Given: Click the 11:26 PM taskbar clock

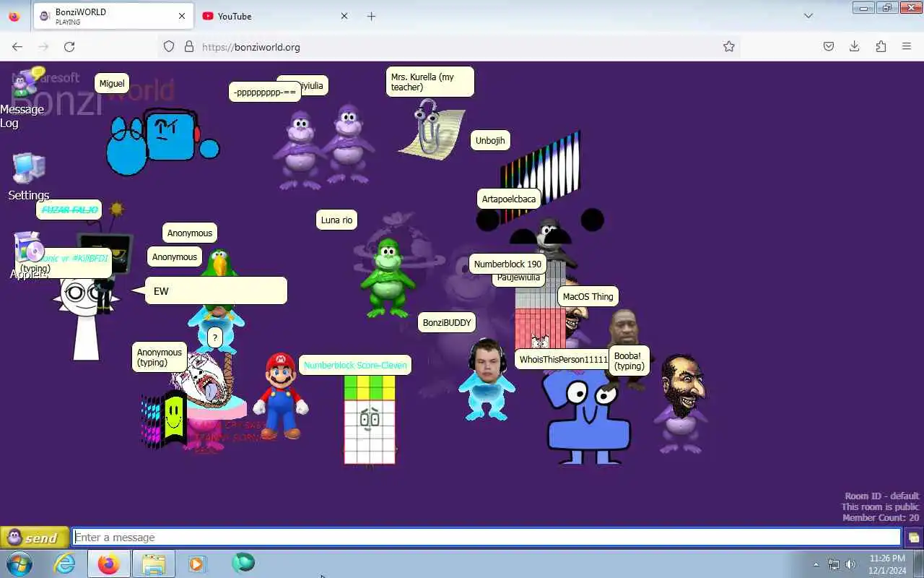Looking at the screenshot, I should click(x=886, y=564).
